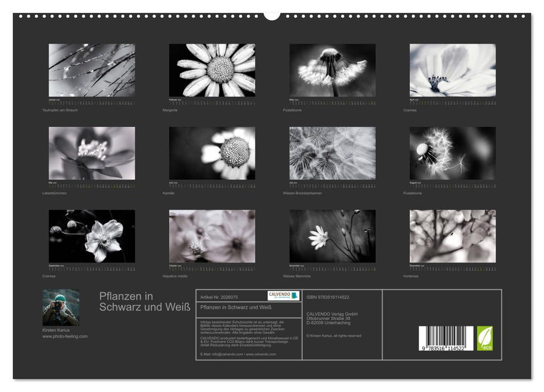544x392 pixels.
Task: Select the Tautropfen am Strauch January photo
Action: point(91,70)
